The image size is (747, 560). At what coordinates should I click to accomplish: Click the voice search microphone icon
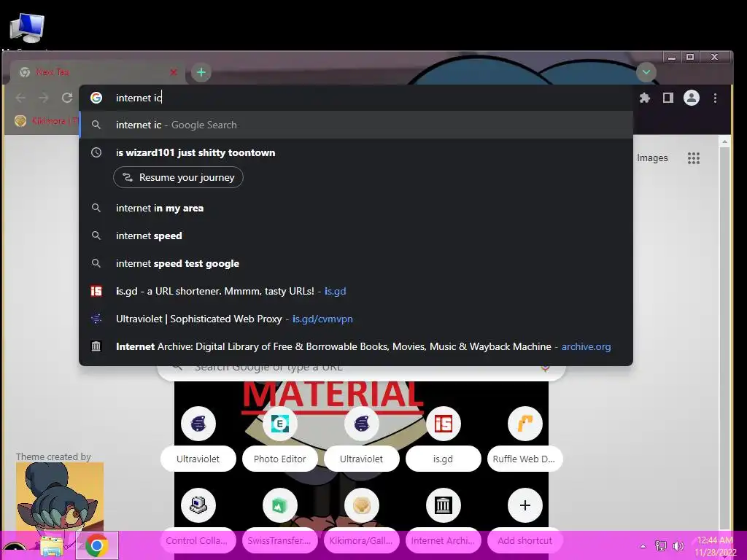pyautogui.click(x=546, y=367)
